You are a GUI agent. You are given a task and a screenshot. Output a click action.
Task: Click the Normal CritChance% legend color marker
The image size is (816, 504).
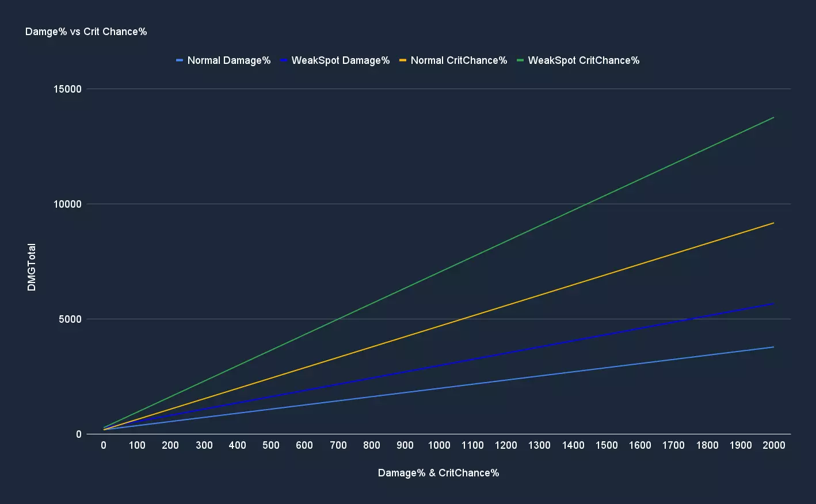[x=403, y=60]
